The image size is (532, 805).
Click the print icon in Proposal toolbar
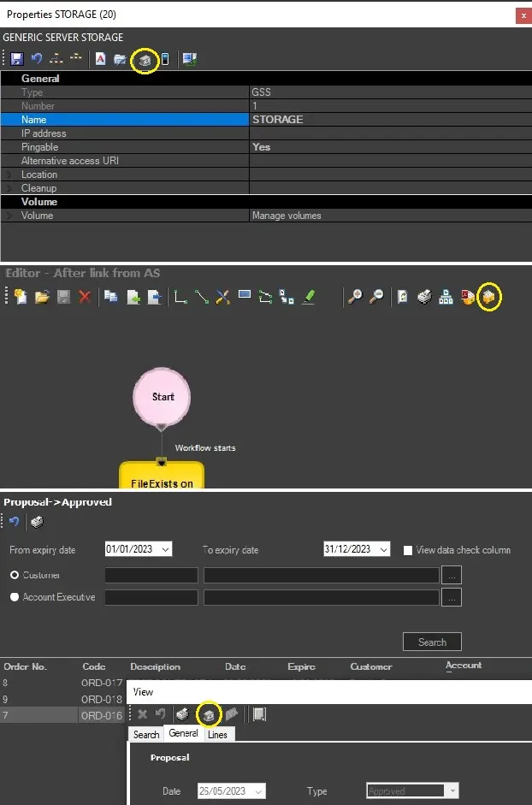click(37, 521)
